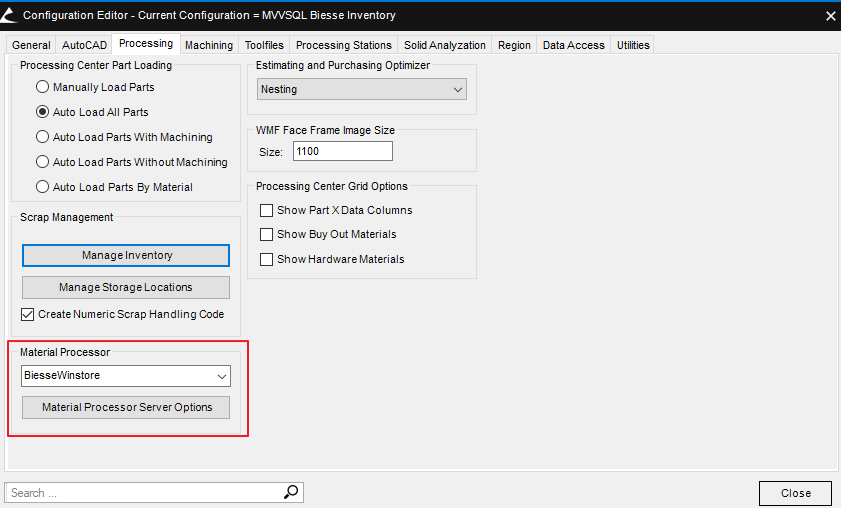
Task: Click the Manage Inventory button
Action: point(126,256)
